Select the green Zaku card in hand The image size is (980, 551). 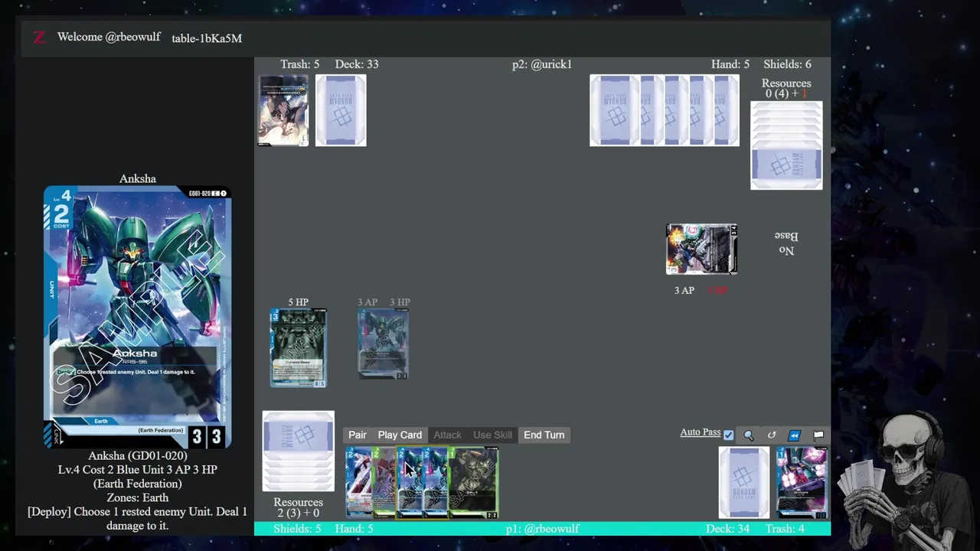tap(473, 483)
